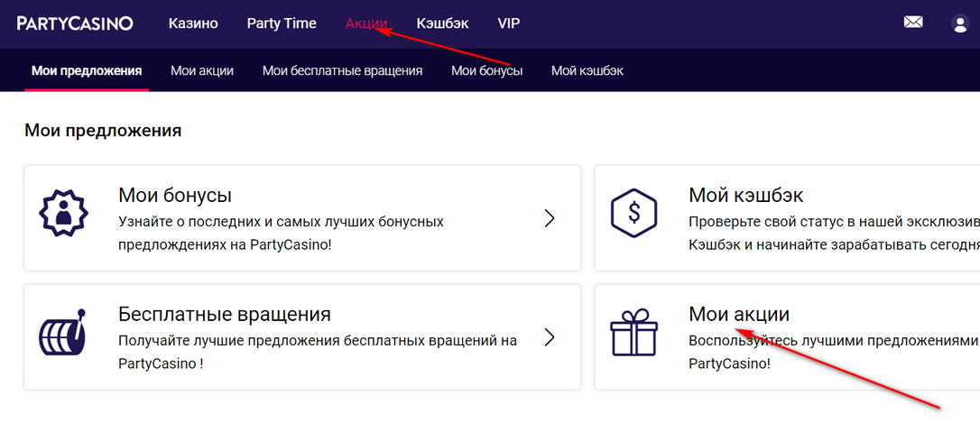Image resolution: width=980 pixels, height=432 pixels.
Task: Switch to the Мой кэшбэк tab
Action: tap(587, 70)
